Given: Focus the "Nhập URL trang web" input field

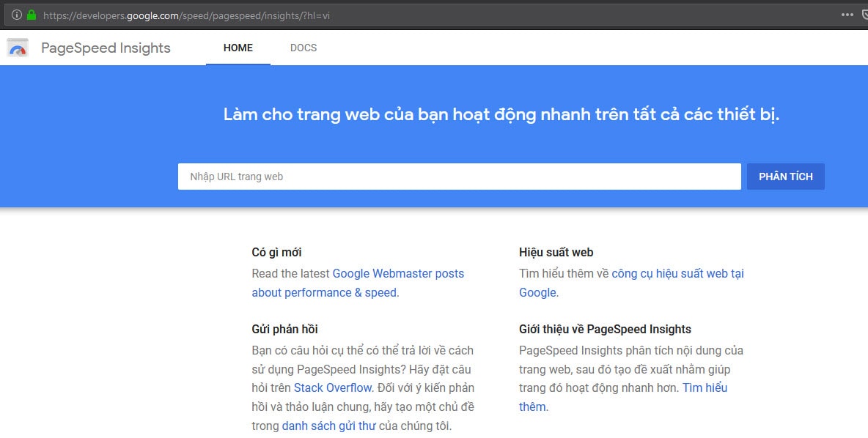Looking at the screenshot, I should [x=459, y=177].
